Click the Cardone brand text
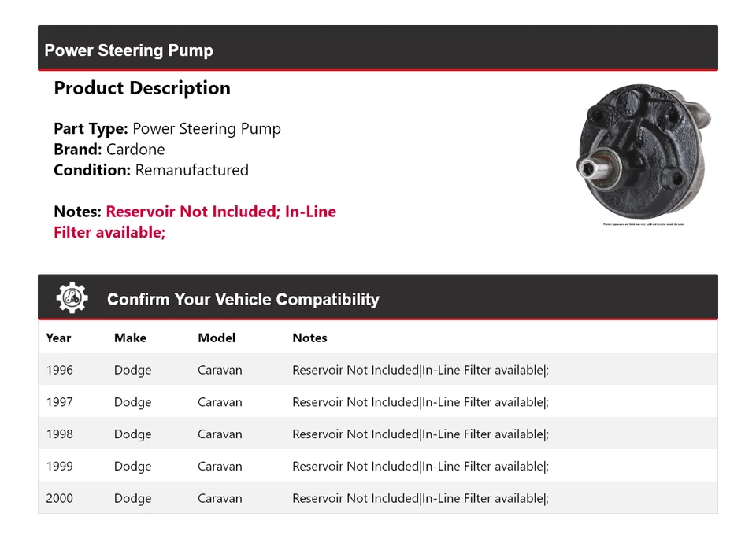 [135, 150]
